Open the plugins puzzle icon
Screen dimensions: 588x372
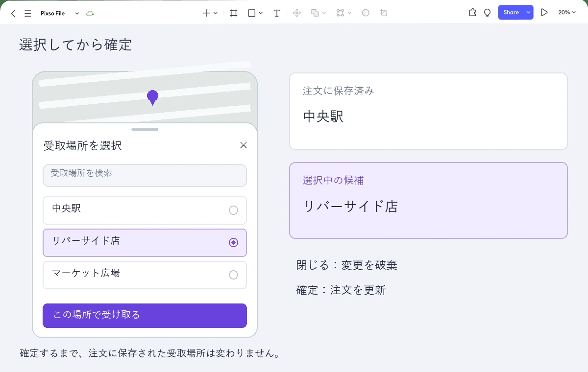click(x=472, y=13)
